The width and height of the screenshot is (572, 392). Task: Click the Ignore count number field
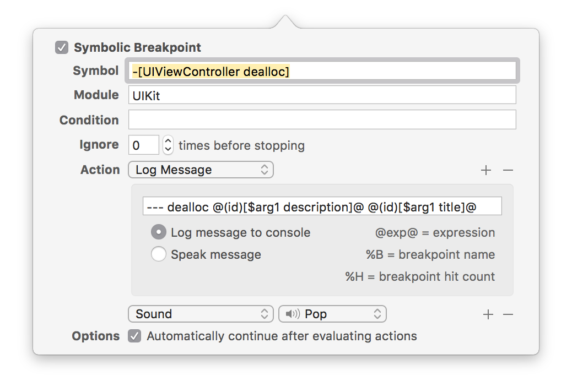144,145
